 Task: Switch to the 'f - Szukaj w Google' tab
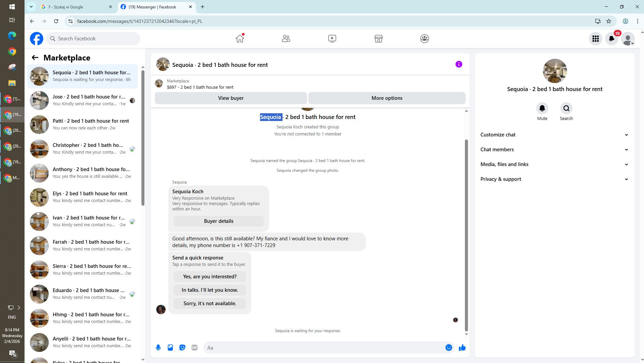pos(77,7)
